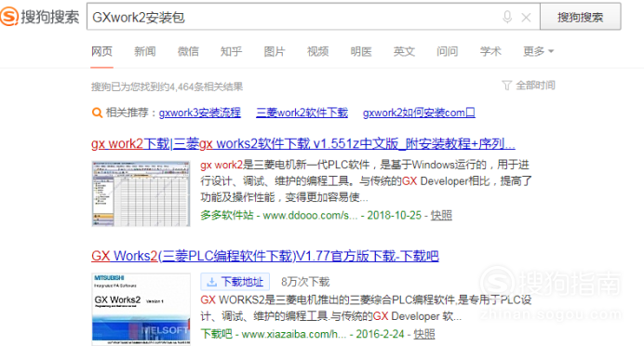Expand the 更多 dropdown menu
The width and height of the screenshot is (644, 346).
(x=539, y=51)
